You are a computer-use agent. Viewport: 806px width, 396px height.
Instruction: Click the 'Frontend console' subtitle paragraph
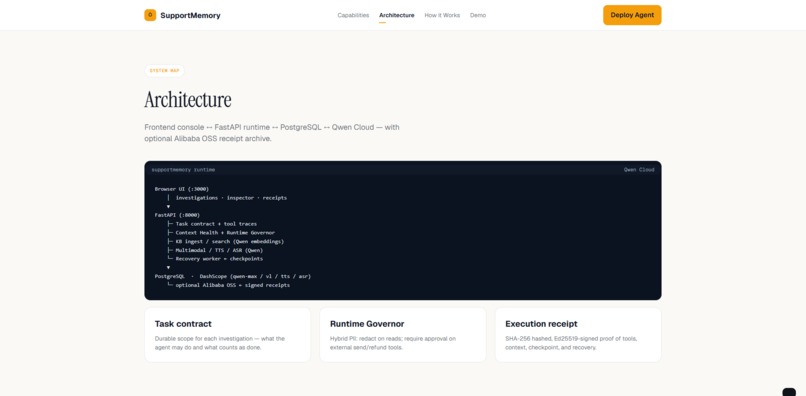(272, 133)
